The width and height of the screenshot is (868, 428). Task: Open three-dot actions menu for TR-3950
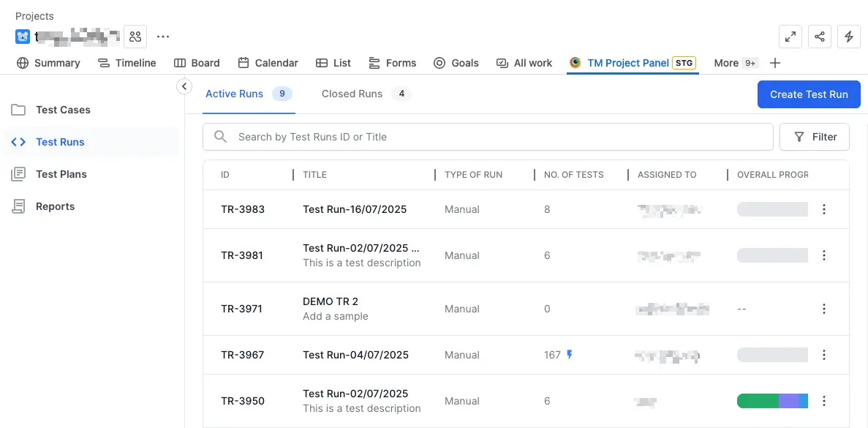(x=824, y=401)
